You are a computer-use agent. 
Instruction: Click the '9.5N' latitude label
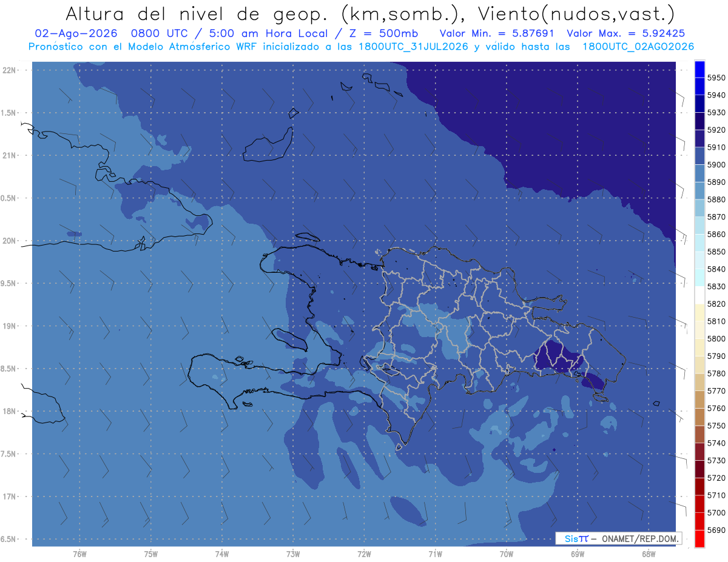pos(7,284)
